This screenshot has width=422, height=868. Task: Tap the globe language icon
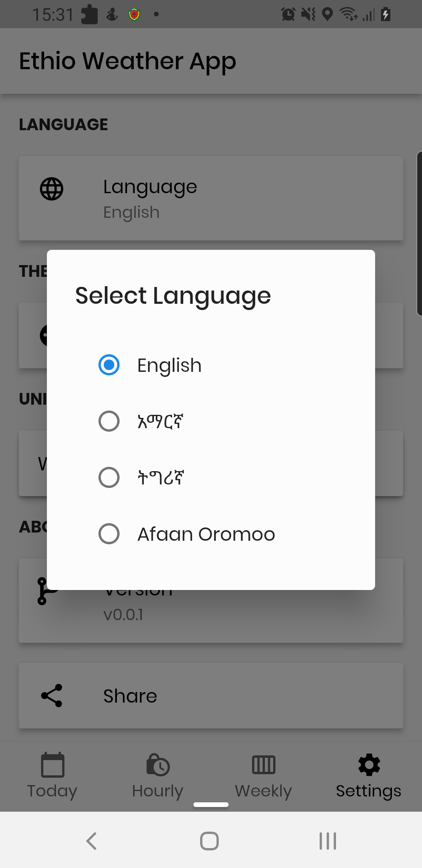click(x=52, y=189)
